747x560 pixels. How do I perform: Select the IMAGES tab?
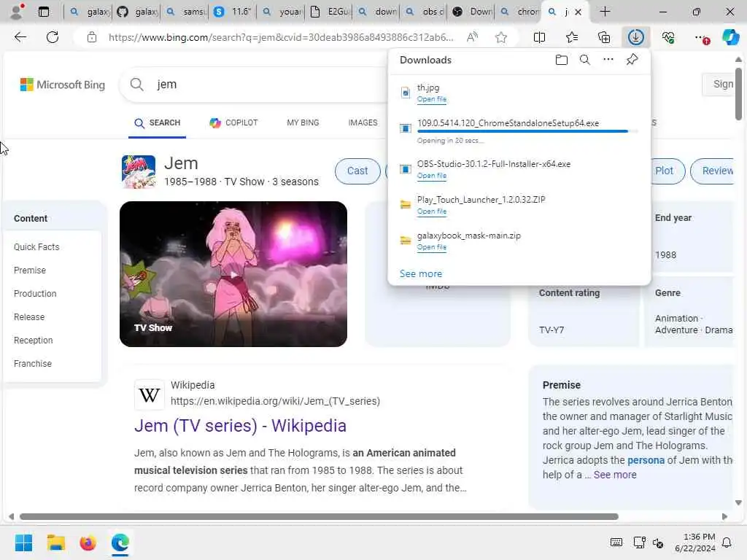click(363, 122)
